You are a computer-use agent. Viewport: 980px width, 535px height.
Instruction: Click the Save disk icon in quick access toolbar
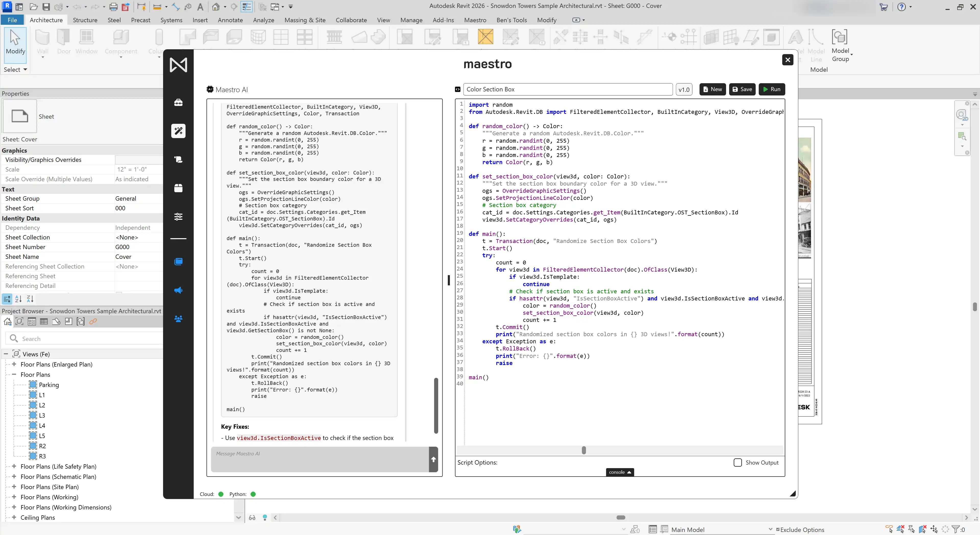[x=46, y=6]
